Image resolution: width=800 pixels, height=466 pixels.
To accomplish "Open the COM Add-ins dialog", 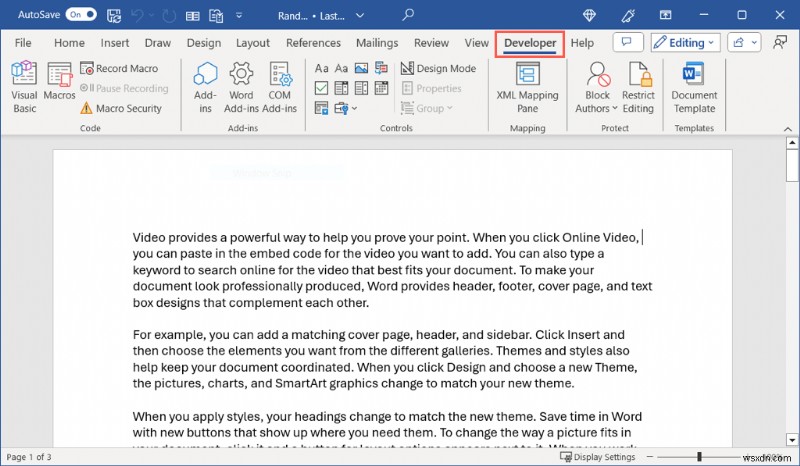I will 280,87.
